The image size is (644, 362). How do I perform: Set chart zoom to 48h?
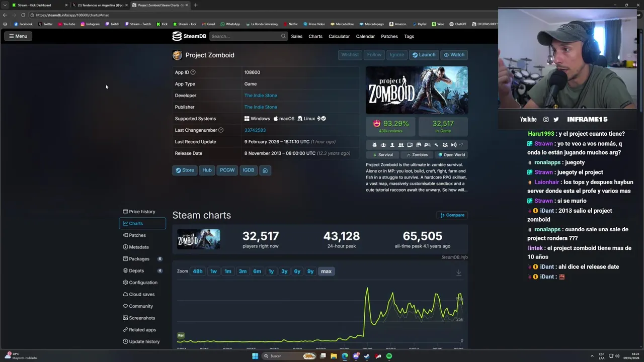198,271
